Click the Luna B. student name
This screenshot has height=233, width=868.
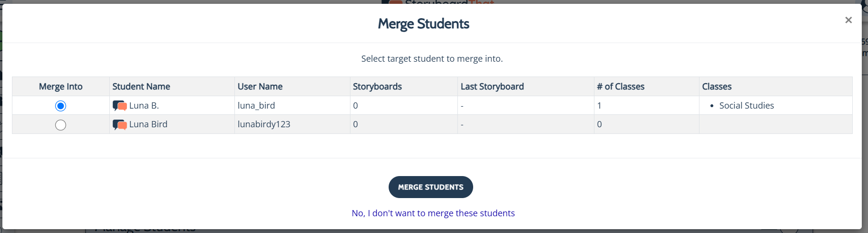pyautogui.click(x=144, y=106)
